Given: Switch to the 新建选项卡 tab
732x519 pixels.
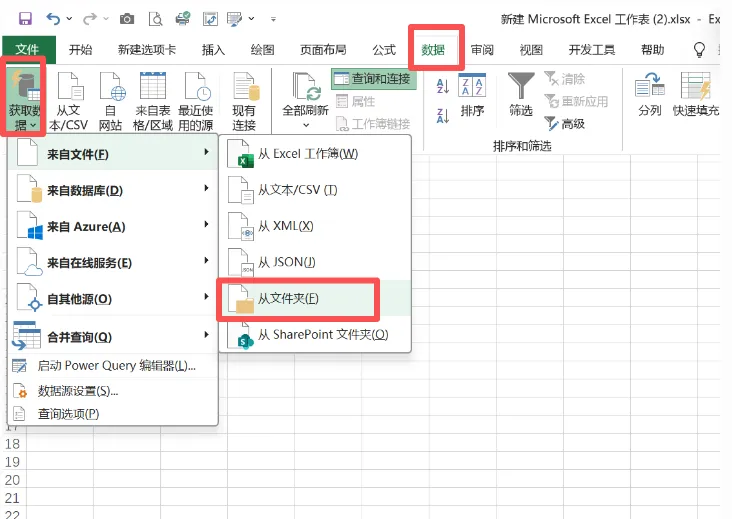Looking at the screenshot, I should (x=147, y=49).
